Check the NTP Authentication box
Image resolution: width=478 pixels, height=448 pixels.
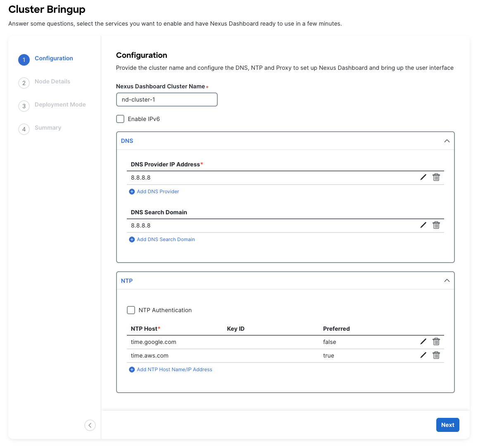(x=131, y=310)
